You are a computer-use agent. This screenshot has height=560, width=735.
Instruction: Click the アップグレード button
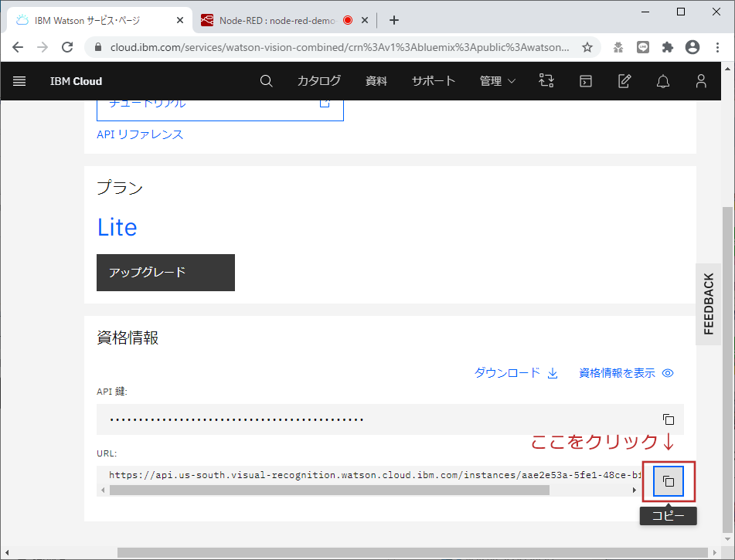point(165,273)
